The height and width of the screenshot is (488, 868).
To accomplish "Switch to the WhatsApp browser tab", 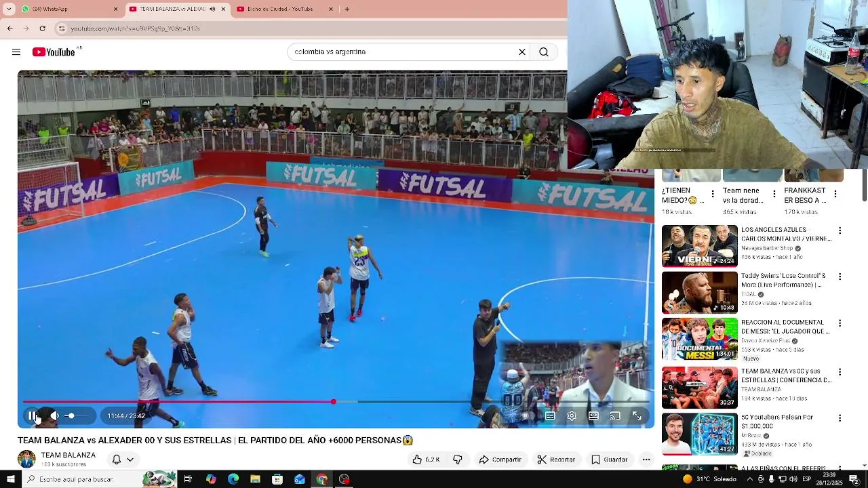I will tap(66, 9).
